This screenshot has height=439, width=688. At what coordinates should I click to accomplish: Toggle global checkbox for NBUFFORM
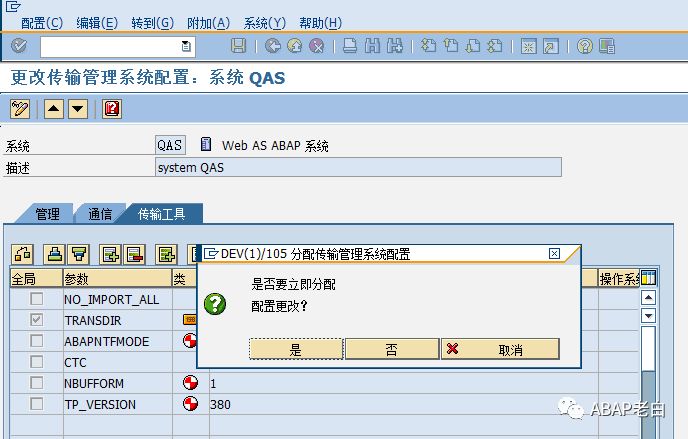(36, 382)
